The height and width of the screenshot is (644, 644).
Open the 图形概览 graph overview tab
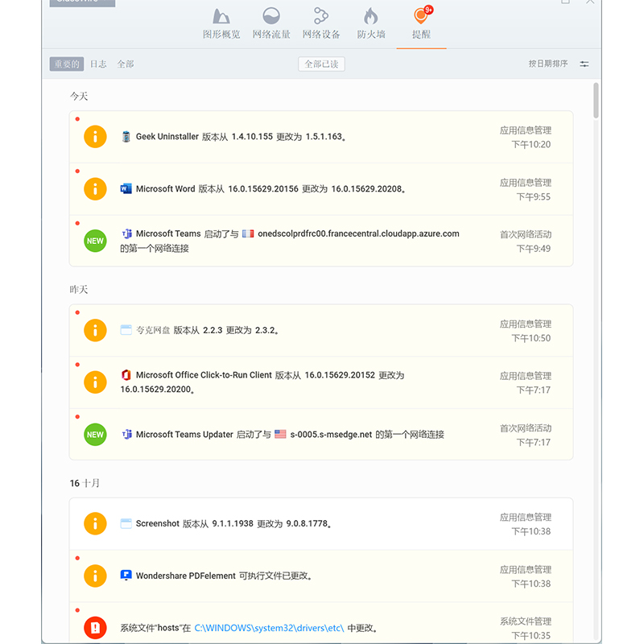(x=221, y=24)
